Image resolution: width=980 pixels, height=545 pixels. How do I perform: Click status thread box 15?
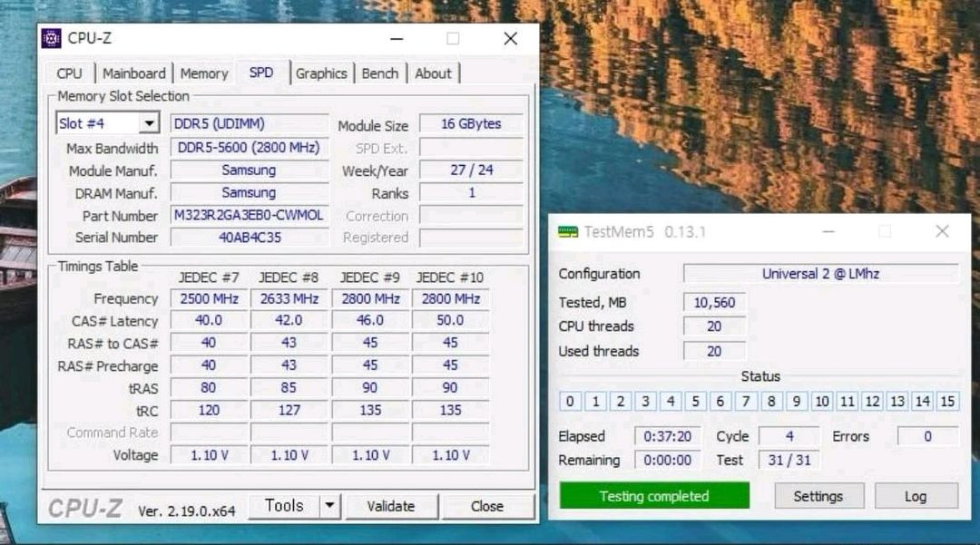947,402
